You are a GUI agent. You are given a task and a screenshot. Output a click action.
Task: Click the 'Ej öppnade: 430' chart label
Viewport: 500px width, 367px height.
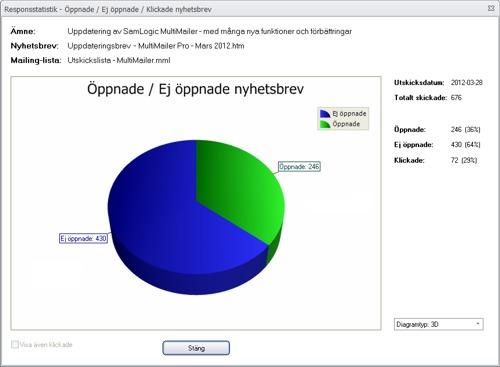pos(83,238)
